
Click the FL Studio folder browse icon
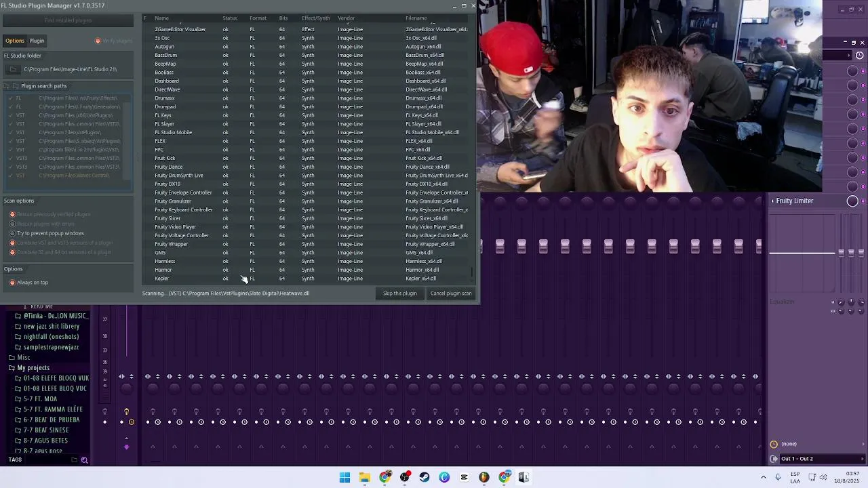[x=13, y=69]
